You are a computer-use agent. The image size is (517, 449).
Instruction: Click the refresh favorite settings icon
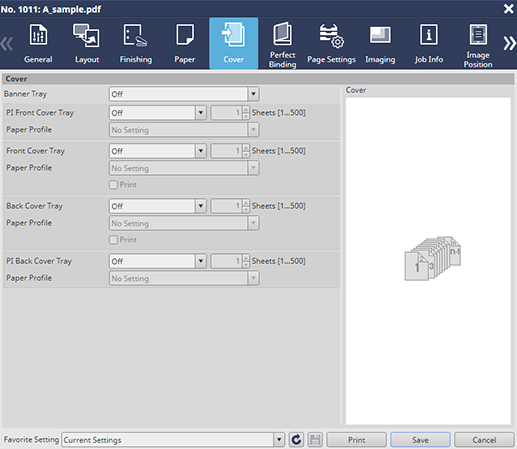pos(296,440)
